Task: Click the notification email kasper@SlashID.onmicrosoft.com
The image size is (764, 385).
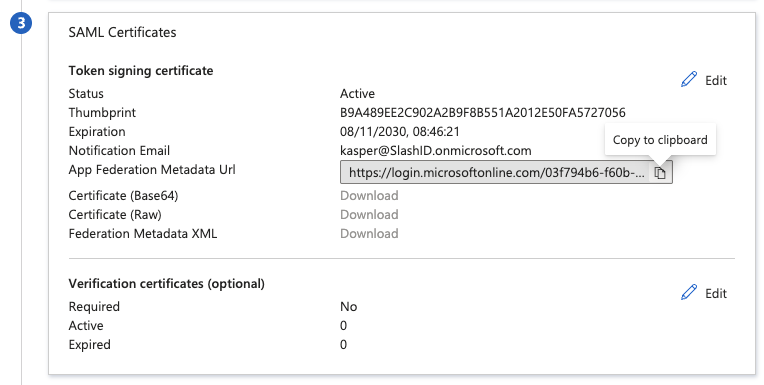Action: click(436, 151)
